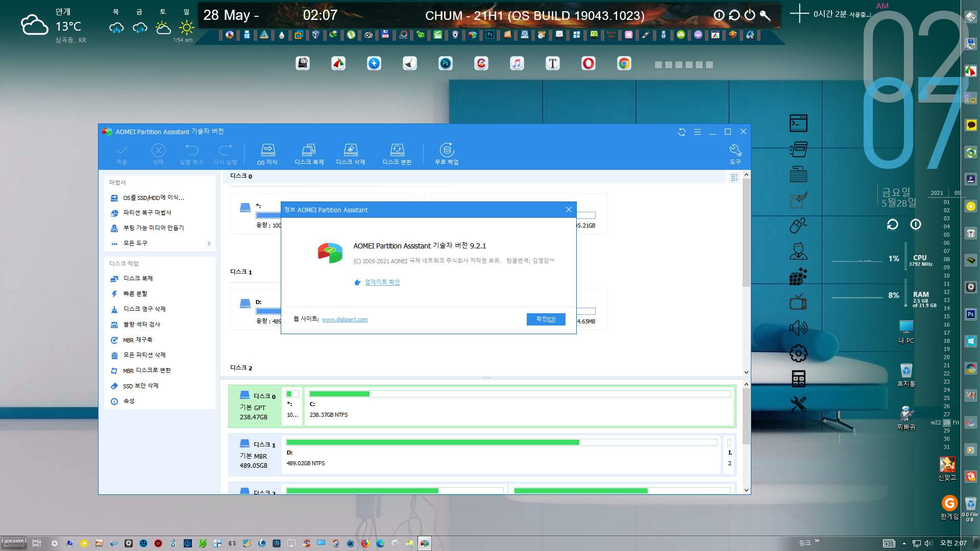Select 부팅 가능 미디어 만들기
Image resolution: width=980 pixels, height=551 pixels.
pos(153,228)
